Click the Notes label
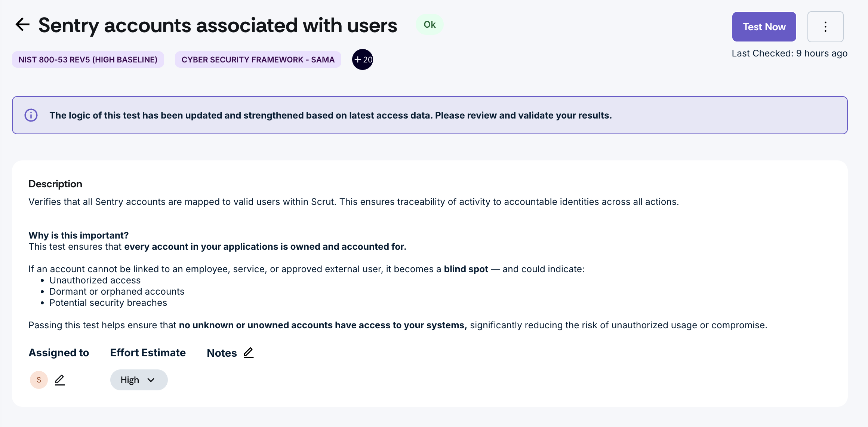Image resolution: width=868 pixels, height=427 pixels. (222, 353)
